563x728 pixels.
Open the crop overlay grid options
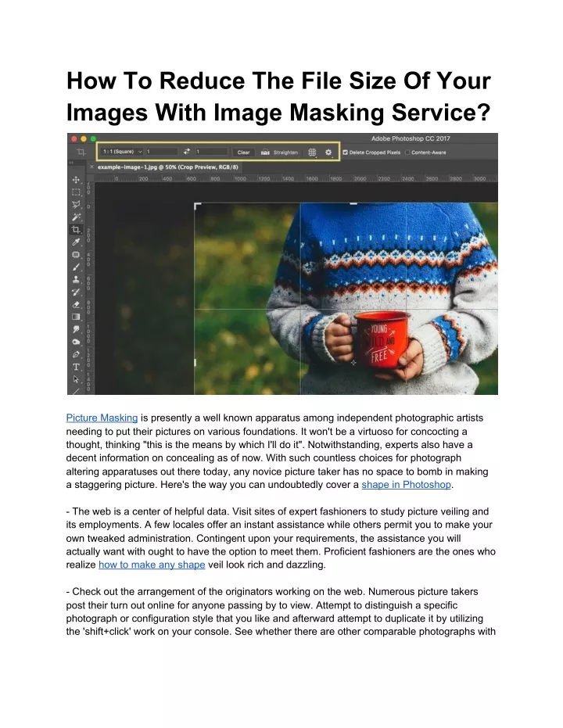312,152
